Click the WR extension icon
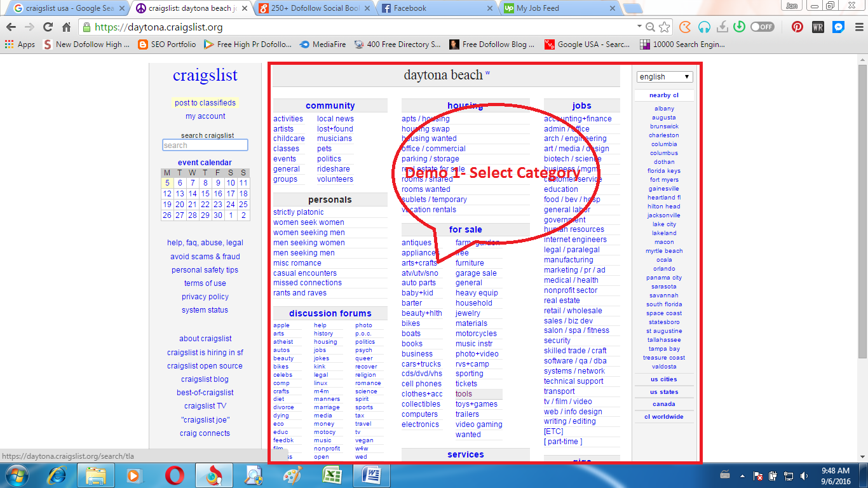The image size is (868, 488). tap(818, 27)
